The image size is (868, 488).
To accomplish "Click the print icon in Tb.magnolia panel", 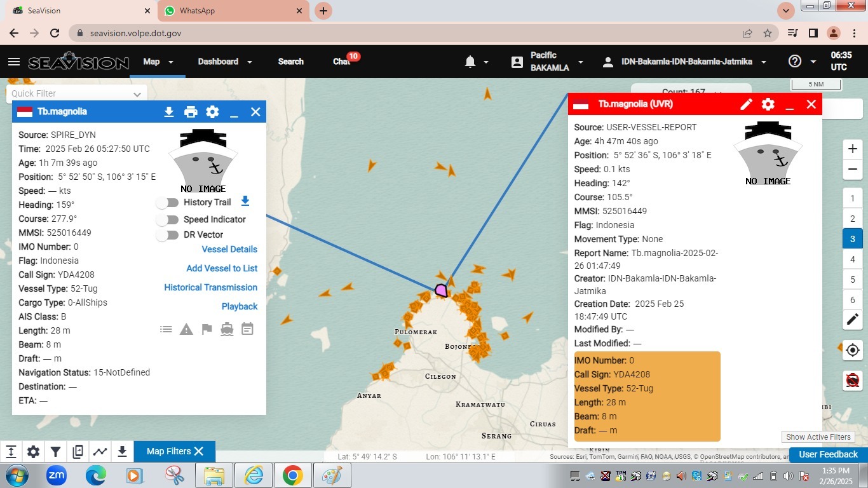I will click(x=191, y=112).
